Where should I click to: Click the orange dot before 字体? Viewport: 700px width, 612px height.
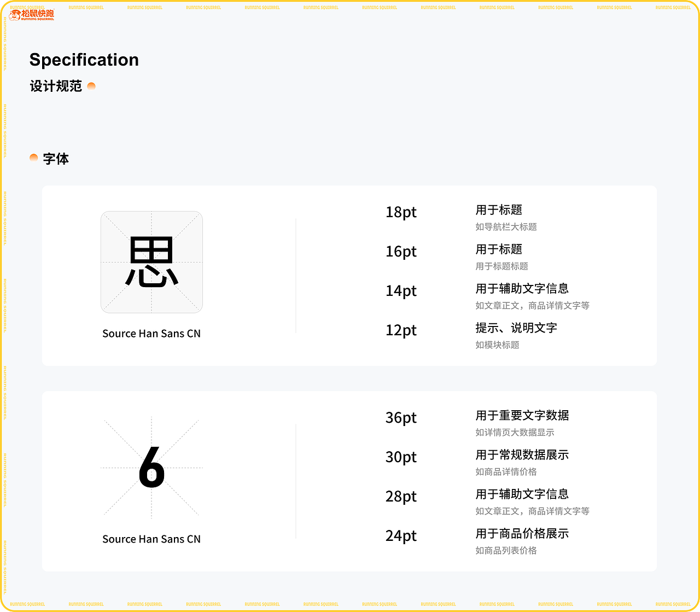click(x=34, y=157)
